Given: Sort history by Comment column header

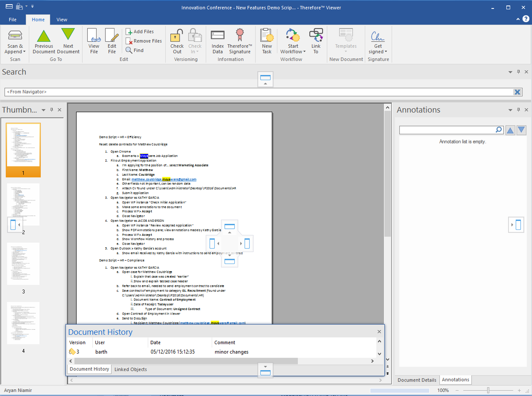Looking at the screenshot, I should (294, 342).
